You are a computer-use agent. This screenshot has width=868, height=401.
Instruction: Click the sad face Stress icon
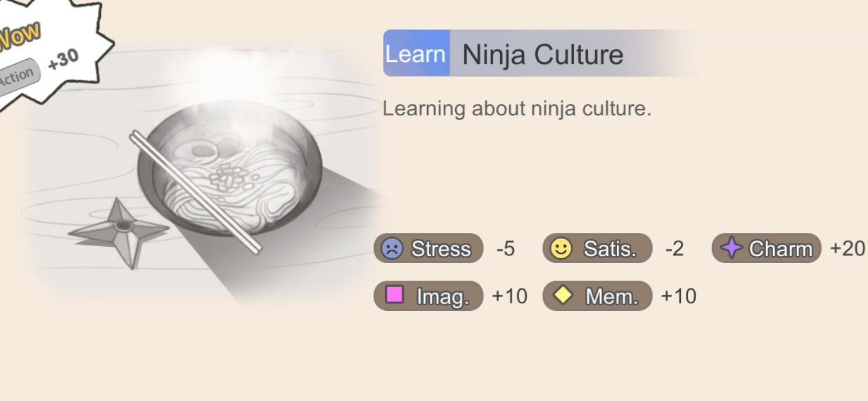coord(390,248)
